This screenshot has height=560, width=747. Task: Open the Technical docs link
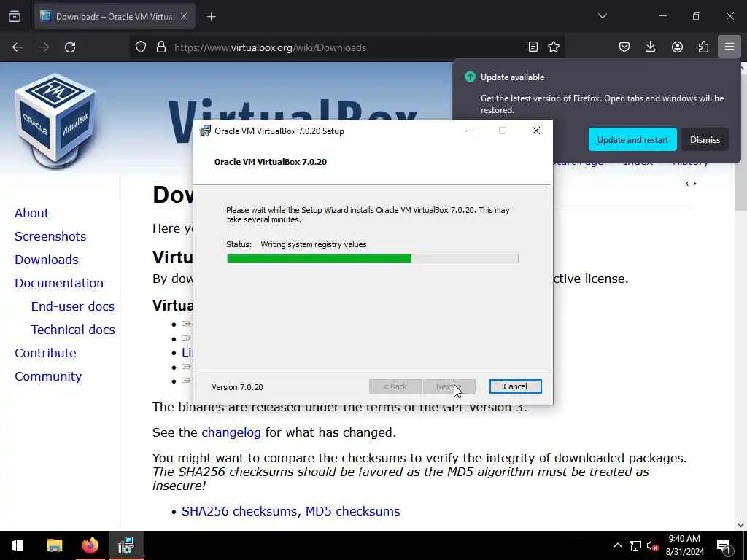tap(73, 330)
